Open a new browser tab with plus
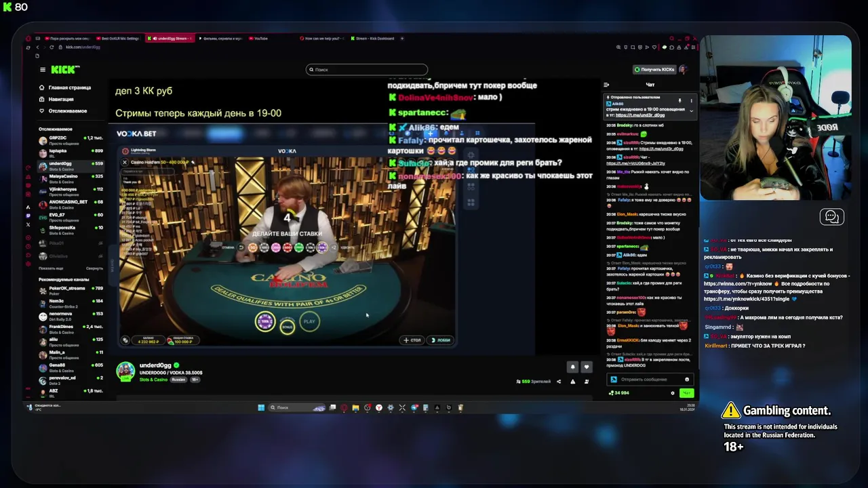 pyautogui.click(x=402, y=39)
